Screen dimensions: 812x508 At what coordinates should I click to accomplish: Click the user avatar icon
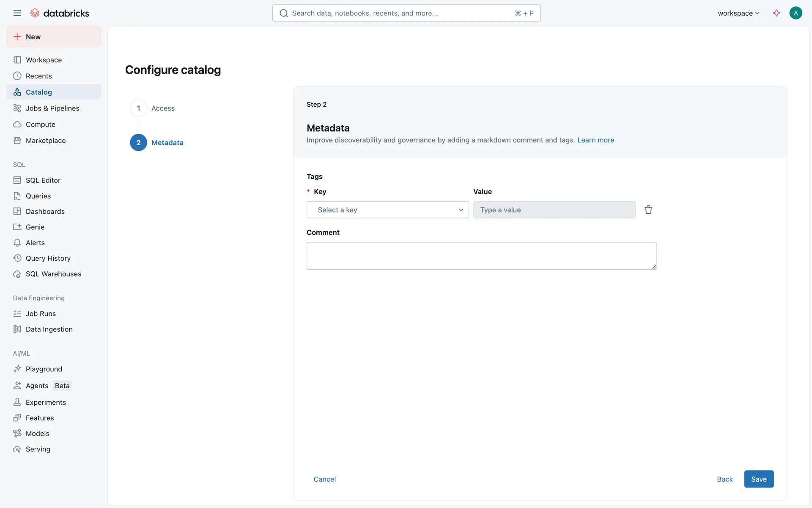(796, 13)
